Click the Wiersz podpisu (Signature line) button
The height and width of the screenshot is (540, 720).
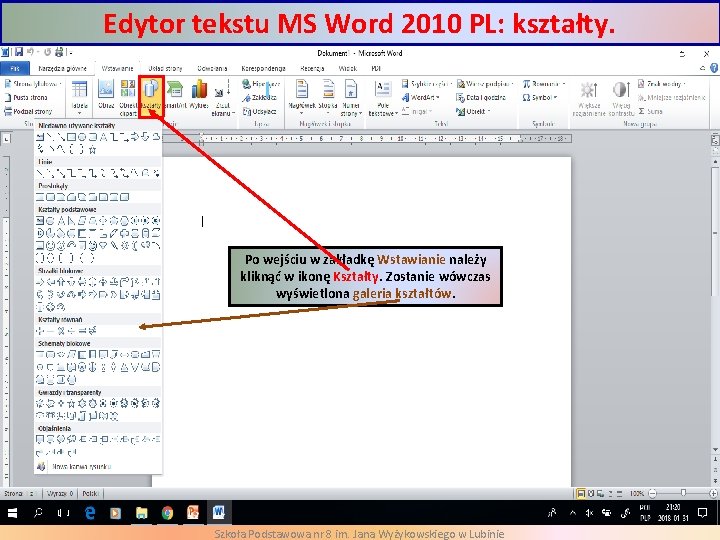click(485, 84)
